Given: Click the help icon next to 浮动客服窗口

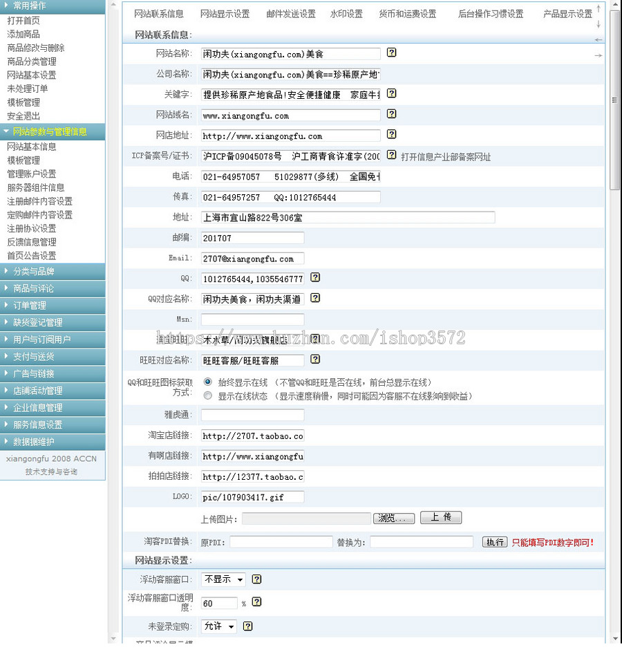Looking at the screenshot, I should coord(256,579).
